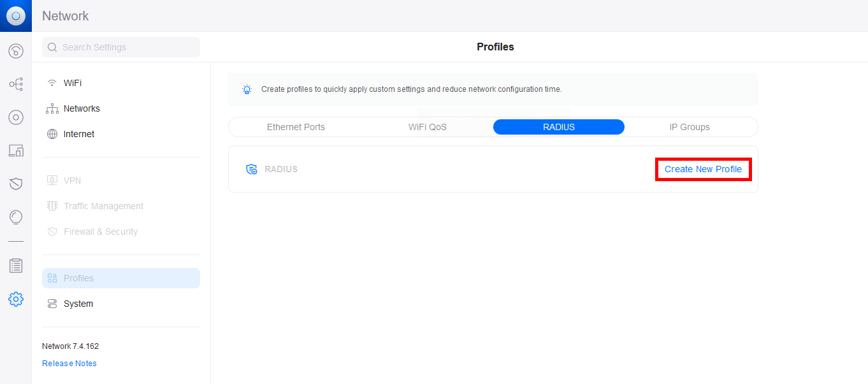Open WiFi settings in sidebar
The image size is (868, 384).
point(71,82)
